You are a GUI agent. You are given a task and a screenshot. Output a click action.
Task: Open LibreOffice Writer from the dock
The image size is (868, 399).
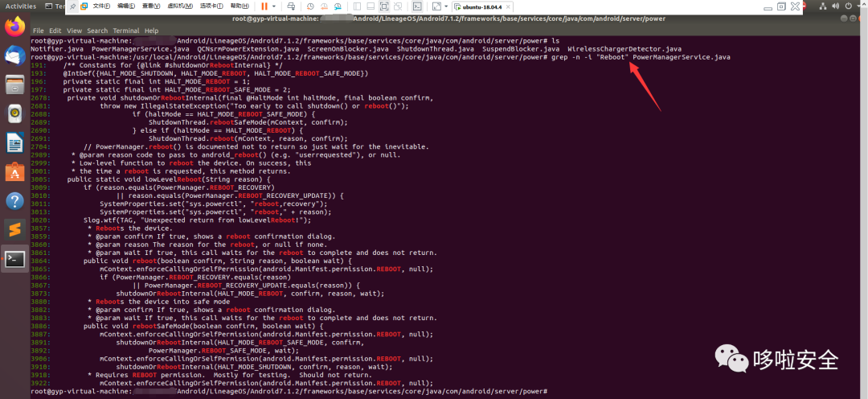[15, 143]
